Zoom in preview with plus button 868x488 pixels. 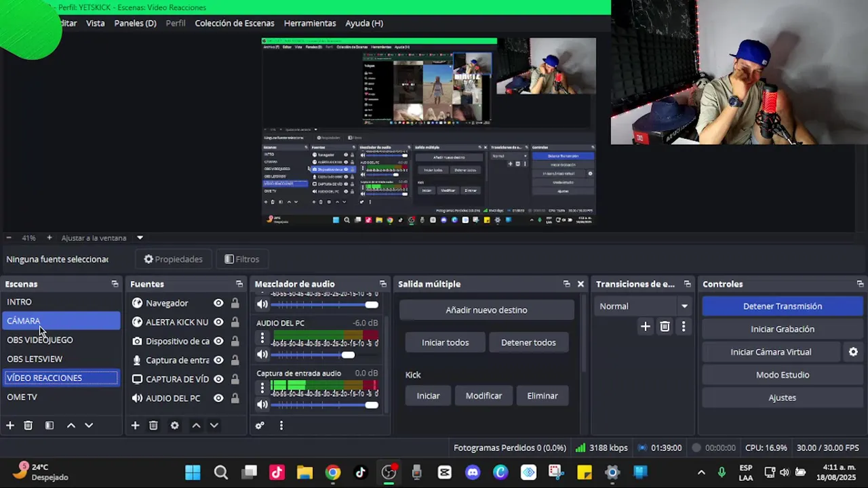pyautogui.click(x=49, y=238)
